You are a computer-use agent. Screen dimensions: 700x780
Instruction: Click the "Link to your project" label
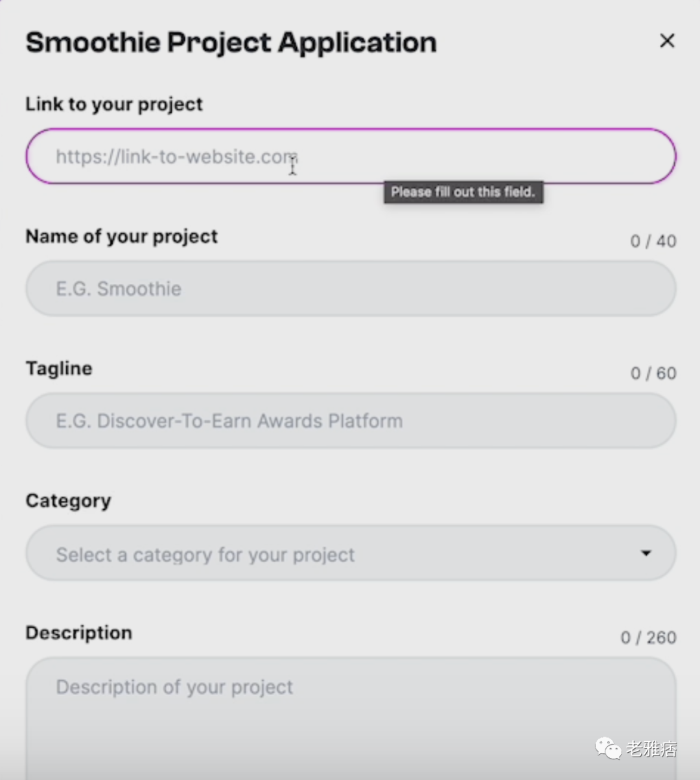114,104
